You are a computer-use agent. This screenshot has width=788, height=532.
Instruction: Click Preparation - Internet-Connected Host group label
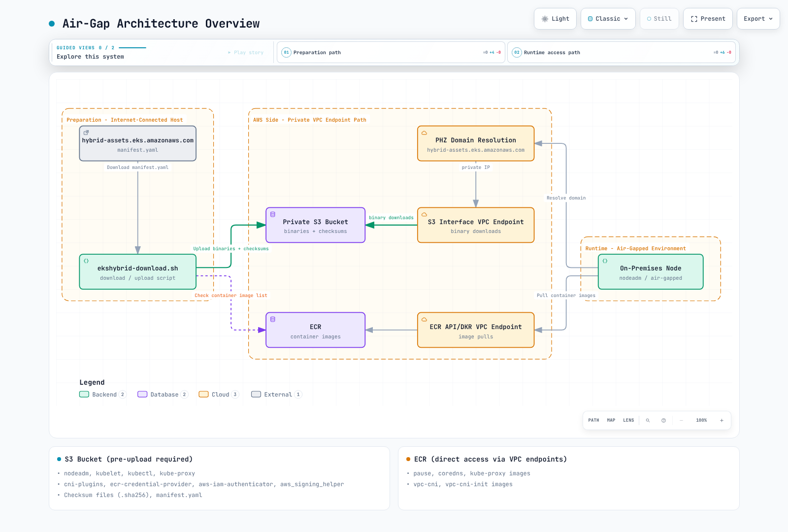click(125, 120)
